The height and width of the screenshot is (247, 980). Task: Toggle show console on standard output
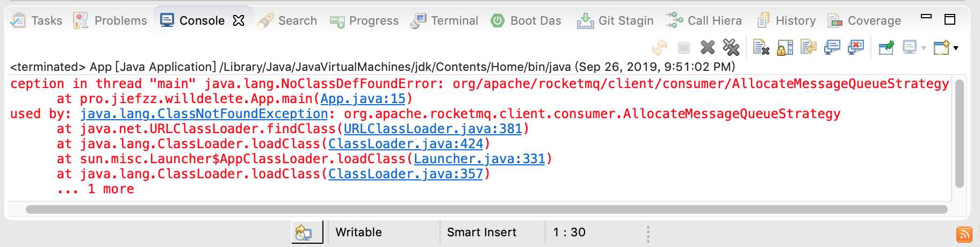point(832,47)
